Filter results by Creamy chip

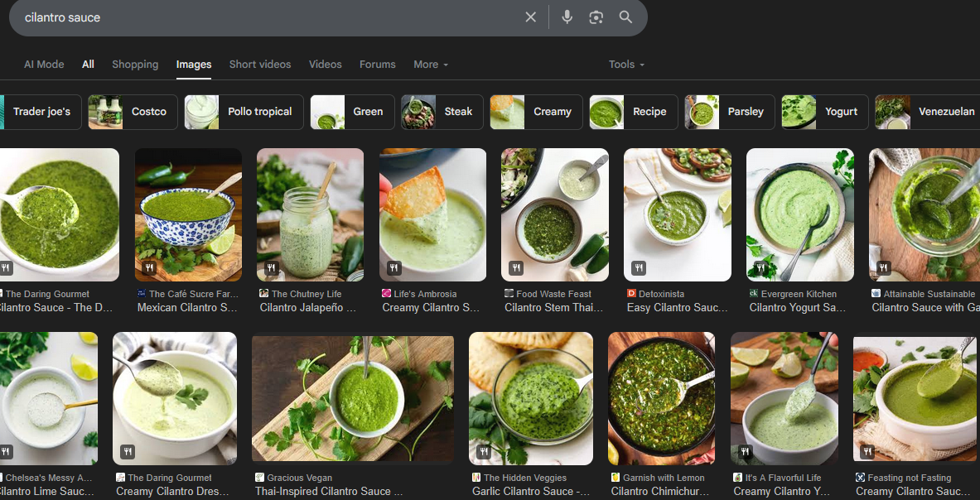click(535, 112)
